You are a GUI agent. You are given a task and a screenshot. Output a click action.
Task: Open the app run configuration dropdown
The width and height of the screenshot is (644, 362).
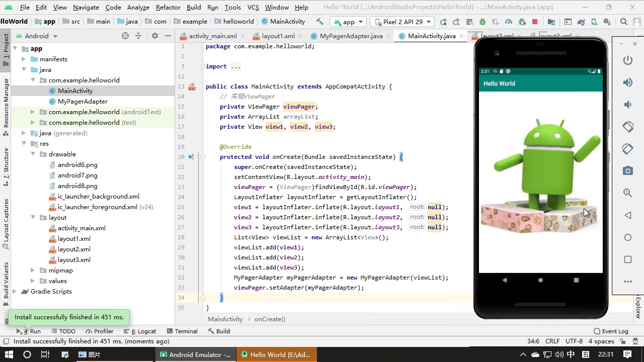[x=348, y=22]
